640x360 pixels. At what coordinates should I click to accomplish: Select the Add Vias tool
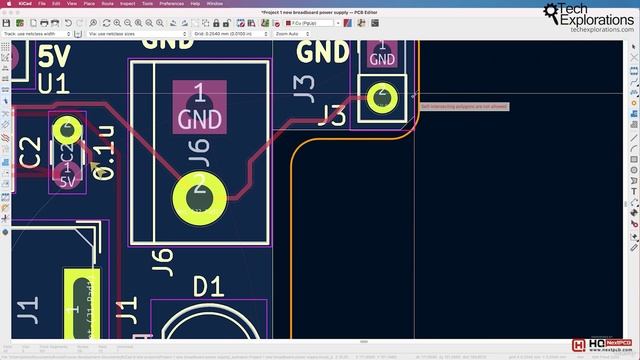tap(633, 103)
